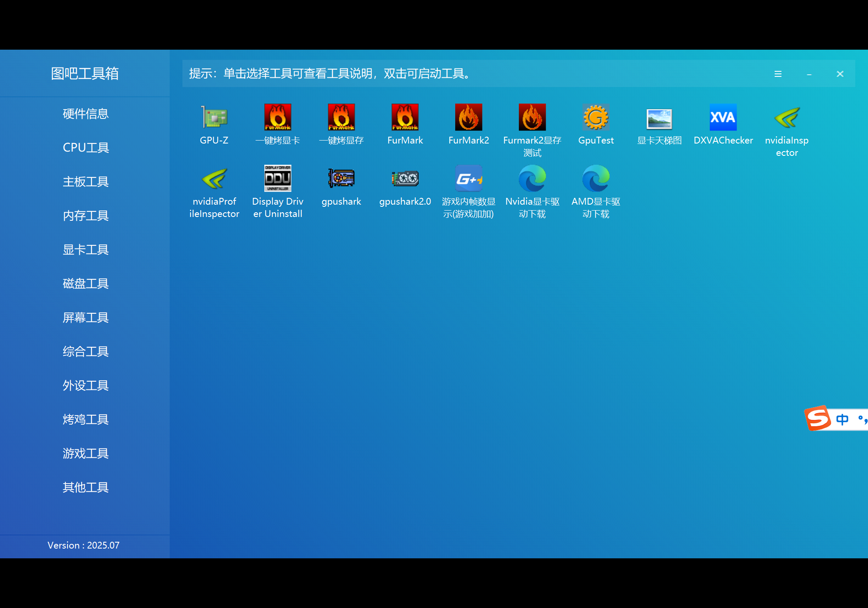Open the hamburger menu in title bar
Screen dimensions: 868x608
click(778, 74)
